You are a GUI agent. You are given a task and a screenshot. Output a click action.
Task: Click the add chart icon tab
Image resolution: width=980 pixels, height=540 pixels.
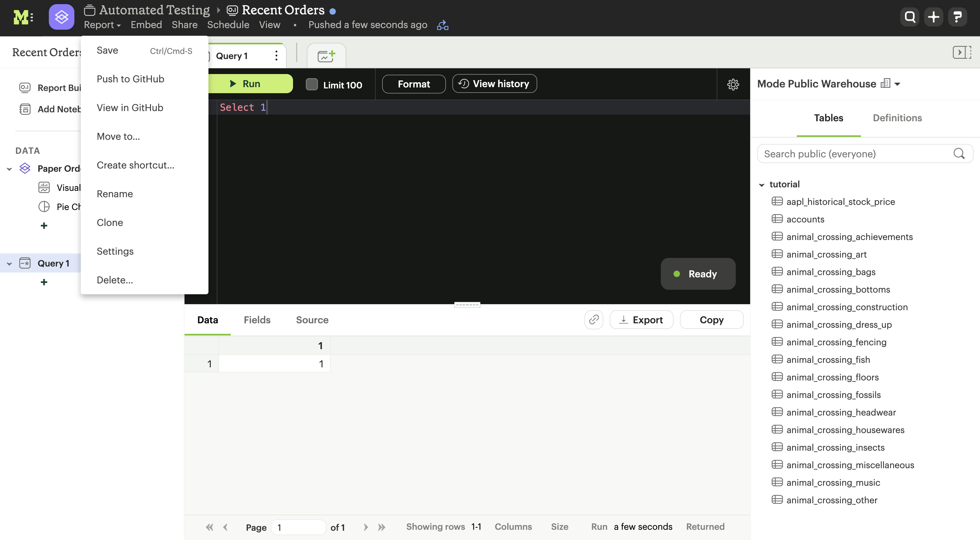click(x=326, y=56)
